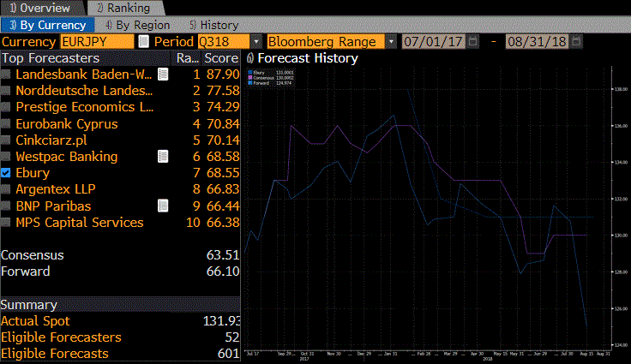The image size is (631, 364).
Task: Click the score value 87.90
Action: click(x=223, y=75)
